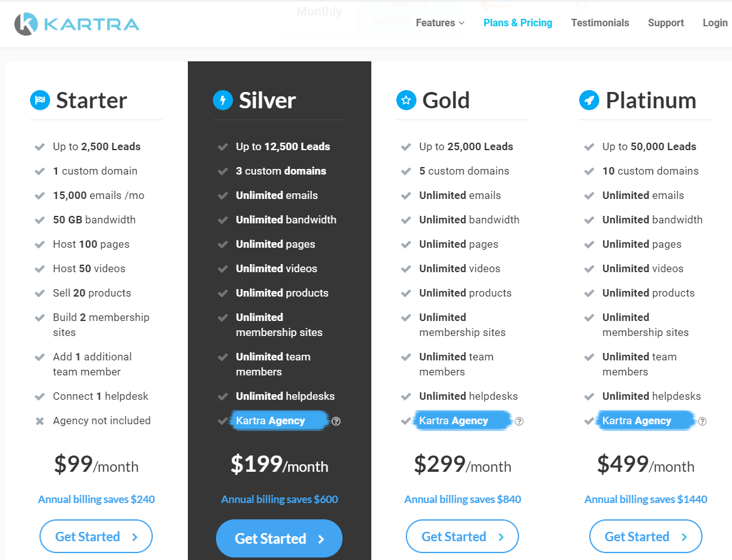This screenshot has height=560, width=732.
Task: Select the Monthly billing toggle
Action: pos(319,12)
